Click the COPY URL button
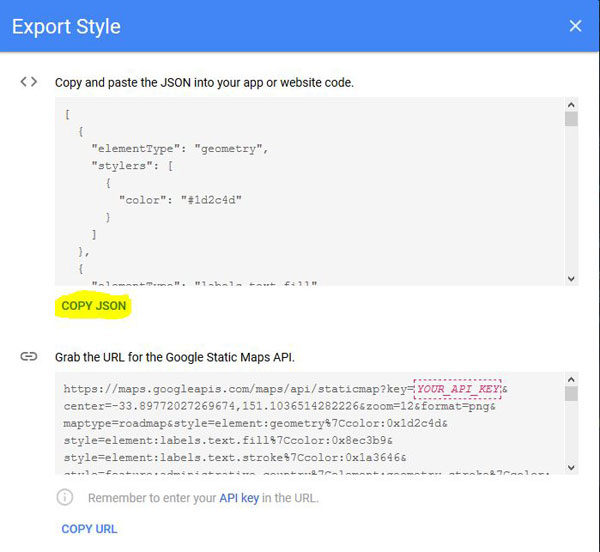This screenshot has height=552, width=600. [89, 529]
